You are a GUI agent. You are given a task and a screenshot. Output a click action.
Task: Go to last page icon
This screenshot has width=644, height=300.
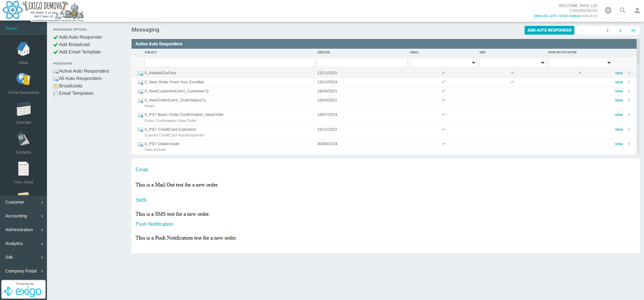point(633,31)
